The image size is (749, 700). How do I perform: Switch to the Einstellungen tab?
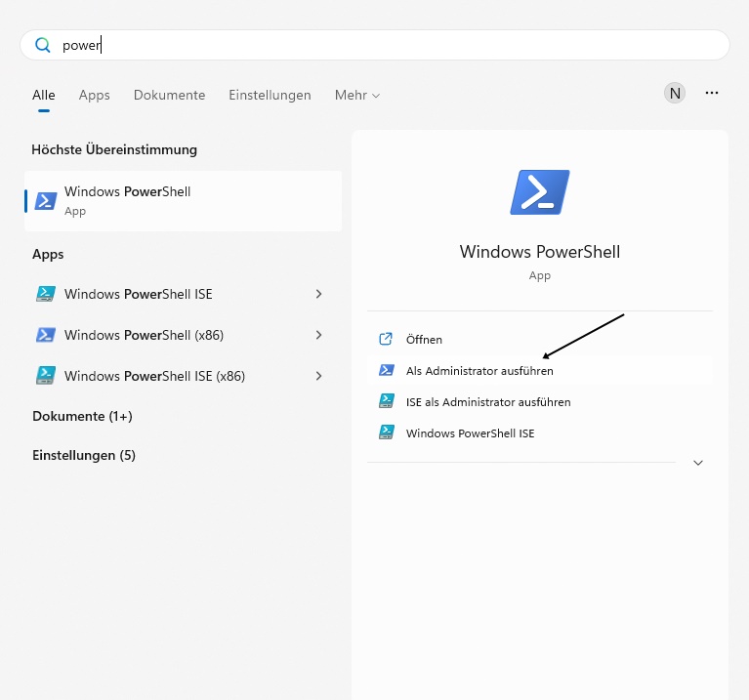pyautogui.click(x=270, y=96)
